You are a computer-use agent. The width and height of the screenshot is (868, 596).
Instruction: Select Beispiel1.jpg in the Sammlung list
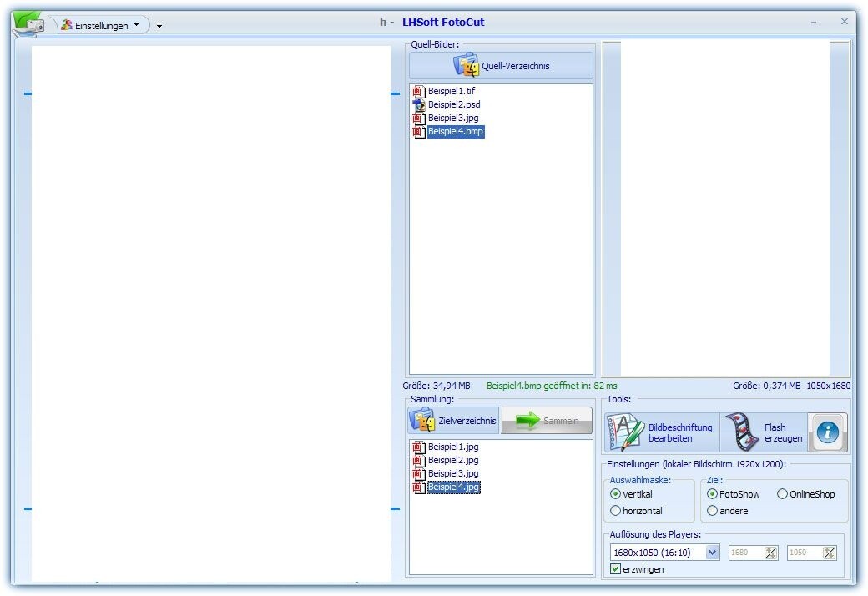coord(452,447)
